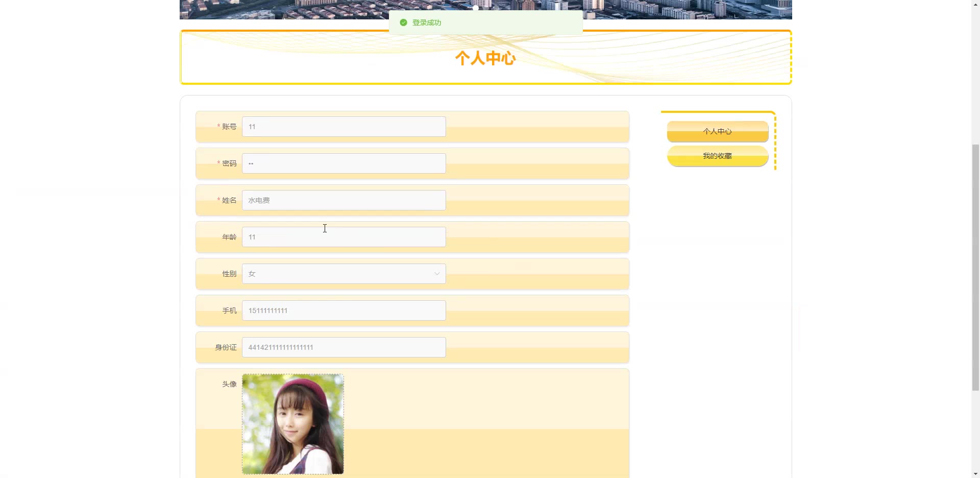The height and width of the screenshot is (478, 980).
Task: Click the 密码 password field
Action: (344, 163)
